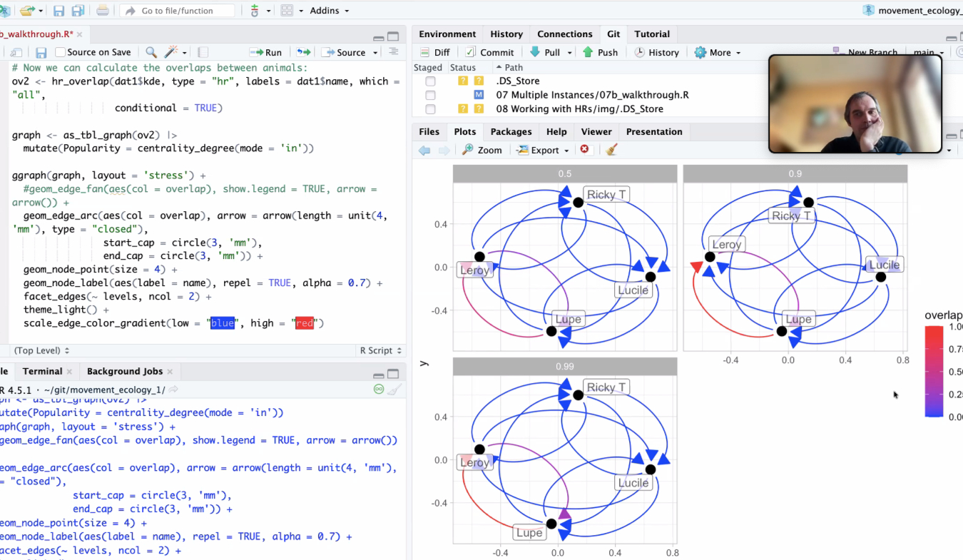Viewport: 963px width, 560px height.
Task: Stage the 07b_walkthrough.R file checkbox
Action: point(430,95)
